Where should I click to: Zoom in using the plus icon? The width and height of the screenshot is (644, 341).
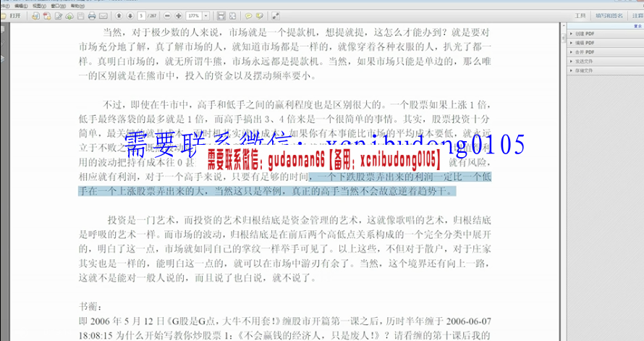(x=178, y=15)
